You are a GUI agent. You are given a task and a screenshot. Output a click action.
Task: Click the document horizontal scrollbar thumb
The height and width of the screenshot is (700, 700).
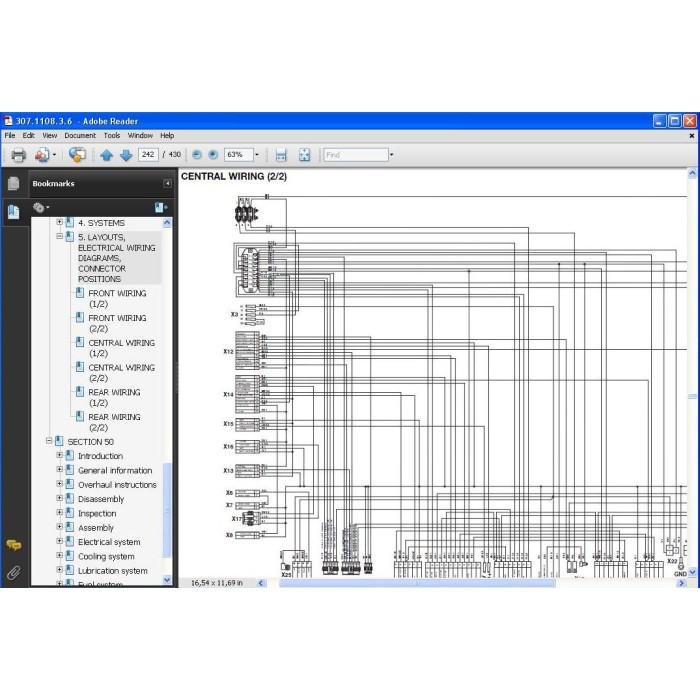click(417, 583)
